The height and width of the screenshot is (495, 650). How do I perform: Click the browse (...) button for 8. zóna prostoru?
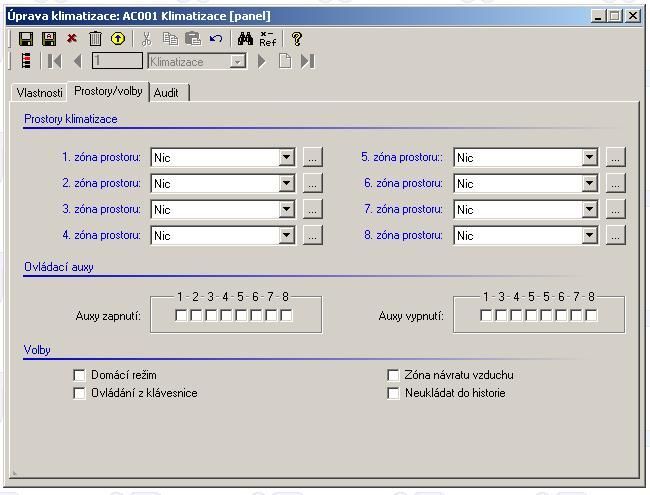pyautogui.click(x=615, y=235)
